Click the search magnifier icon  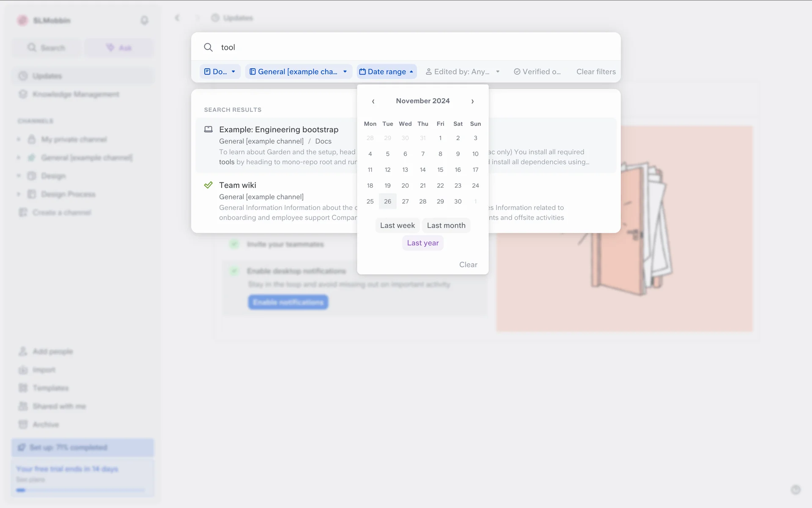tap(208, 47)
